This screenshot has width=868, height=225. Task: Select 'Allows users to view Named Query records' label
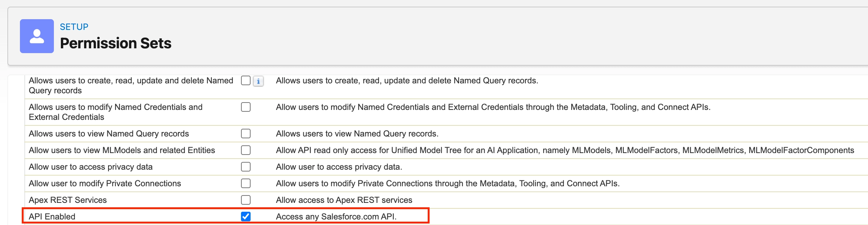[109, 134]
